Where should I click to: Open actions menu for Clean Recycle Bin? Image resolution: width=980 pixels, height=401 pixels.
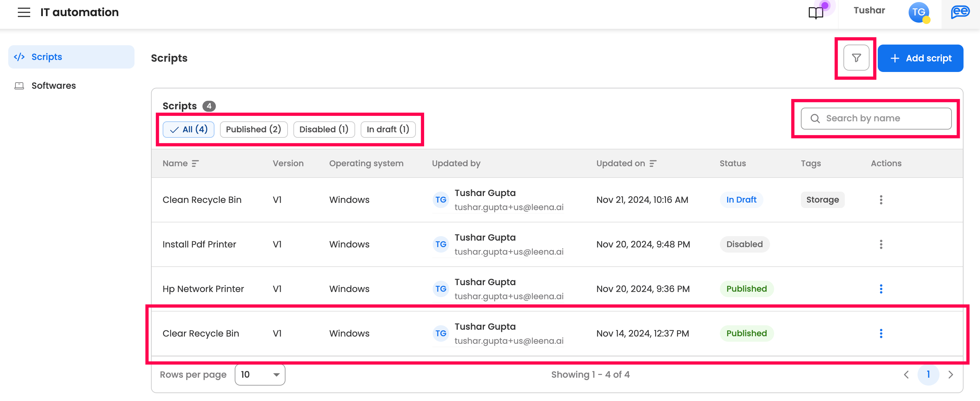(x=881, y=200)
